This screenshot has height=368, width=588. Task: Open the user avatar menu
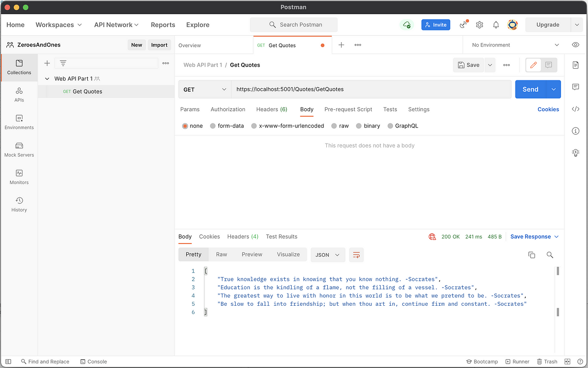point(513,25)
